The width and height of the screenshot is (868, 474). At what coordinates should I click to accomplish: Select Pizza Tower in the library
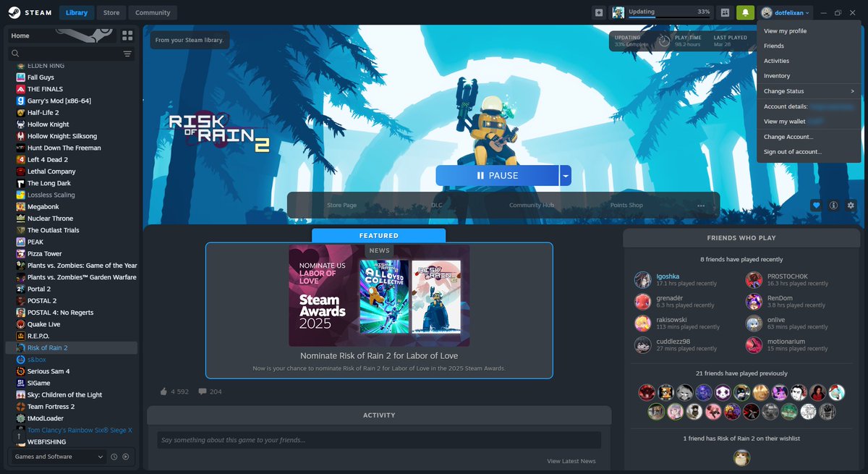pyautogui.click(x=45, y=254)
